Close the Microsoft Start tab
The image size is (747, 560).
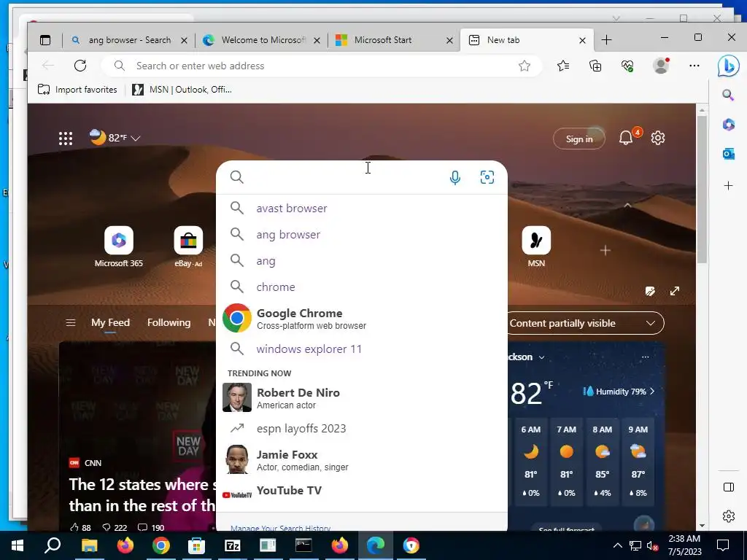pyautogui.click(x=449, y=41)
